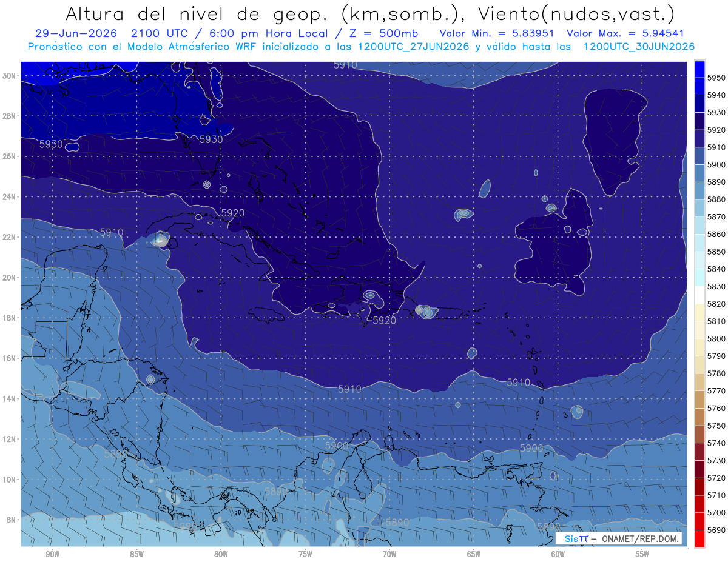Select the initialization time '1200UTC_27JUN2026'
The image size is (728, 562).
(414, 47)
